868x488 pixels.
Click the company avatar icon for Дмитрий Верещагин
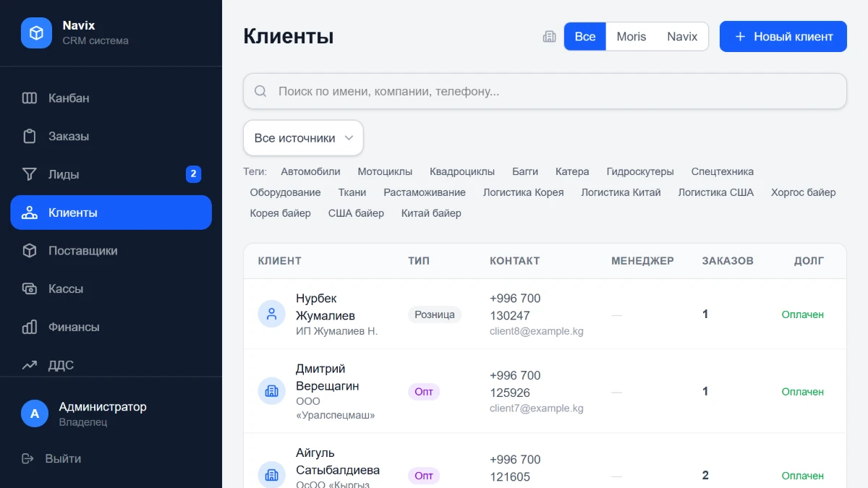tap(272, 391)
